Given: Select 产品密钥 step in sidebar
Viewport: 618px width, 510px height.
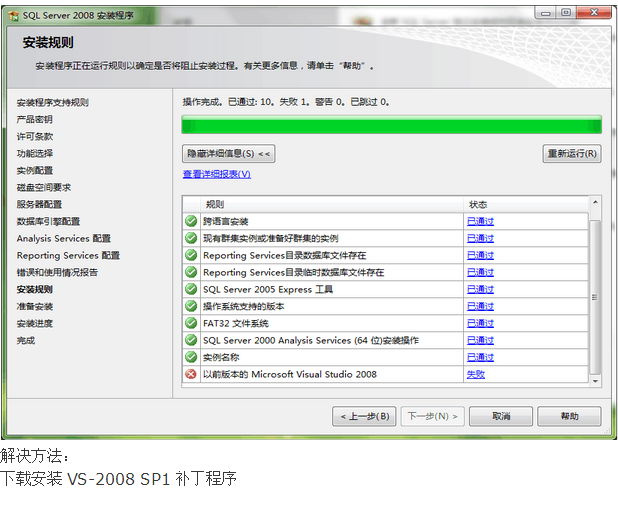Looking at the screenshot, I should [34, 119].
